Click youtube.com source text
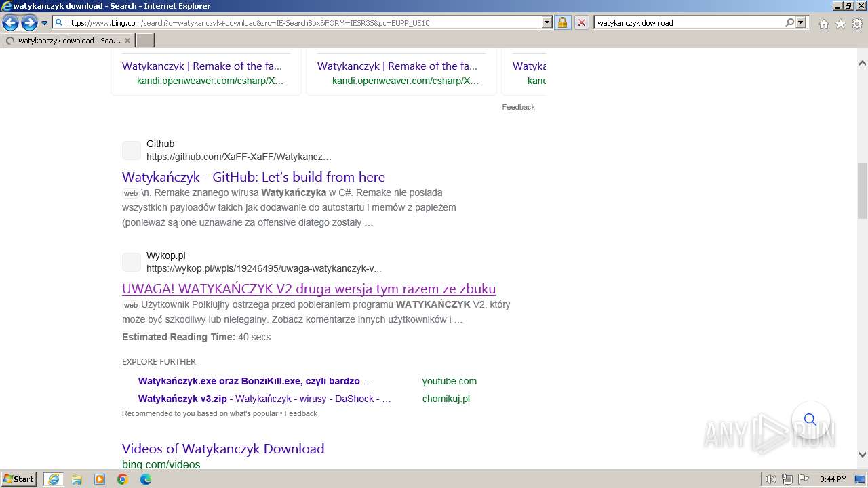Image resolution: width=868 pixels, height=488 pixels. [450, 381]
